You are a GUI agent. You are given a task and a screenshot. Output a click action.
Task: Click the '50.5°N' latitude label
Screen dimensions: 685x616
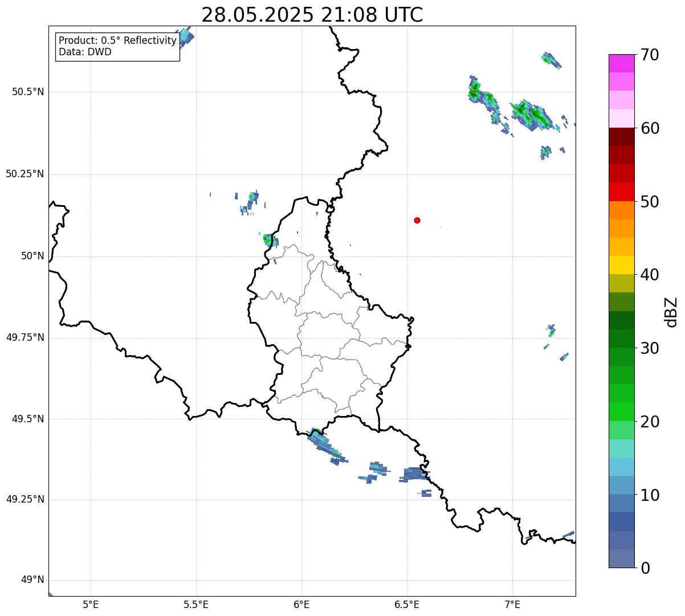[x=27, y=92]
